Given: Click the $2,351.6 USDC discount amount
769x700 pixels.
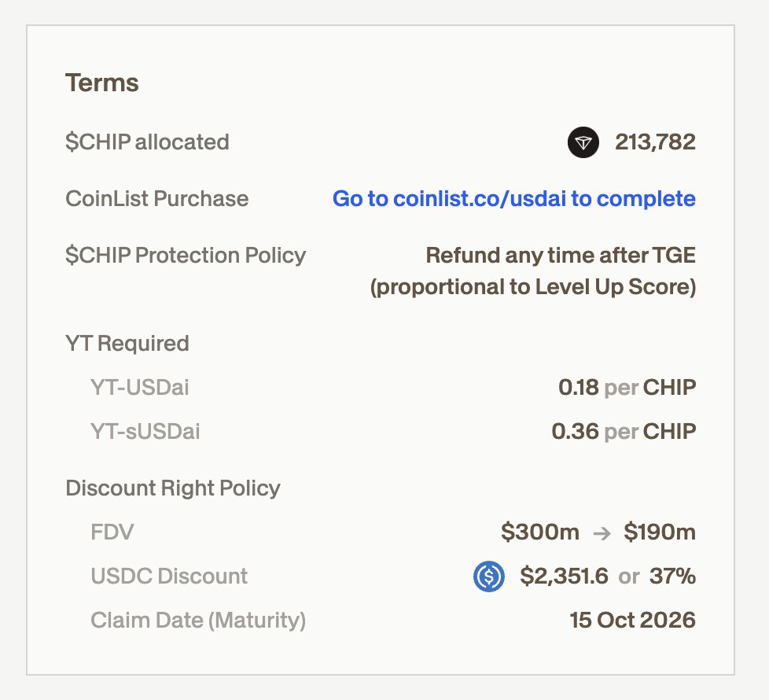Looking at the screenshot, I should (564, 577).
